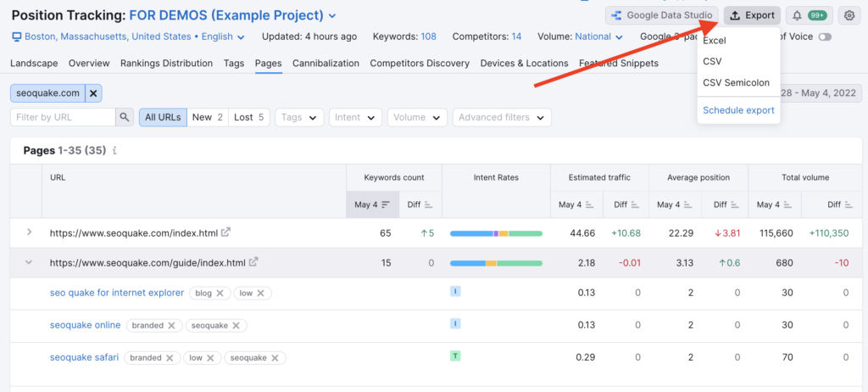The width and height of the screenshot is (868, 392).
Task: Open the project name dropdown chevron
Action: click(331, 15)
